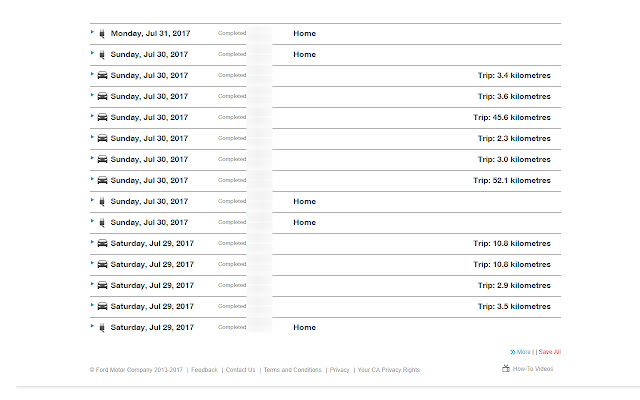Expand the Trip: 52.1 kilometres entry
Viewport: 640px width, 400px height.
pyautogui.click(x=92, y=179)
